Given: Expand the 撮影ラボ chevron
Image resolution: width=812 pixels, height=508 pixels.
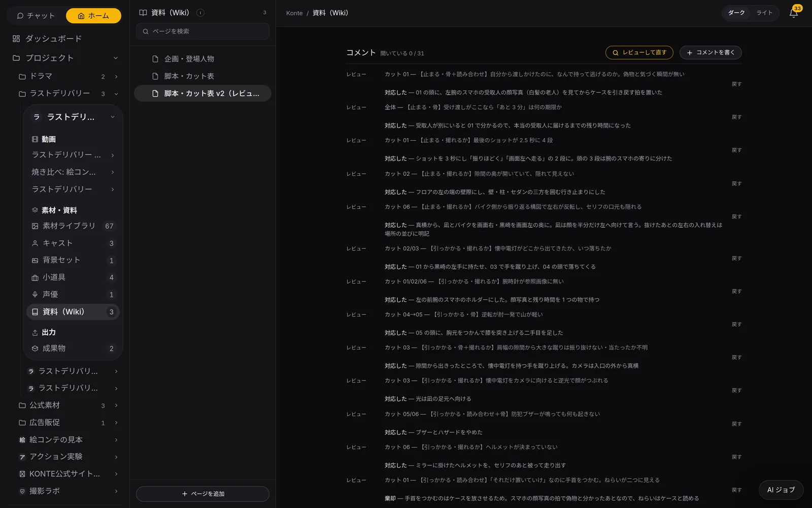Looking at the screenshot, I should 116,491.
